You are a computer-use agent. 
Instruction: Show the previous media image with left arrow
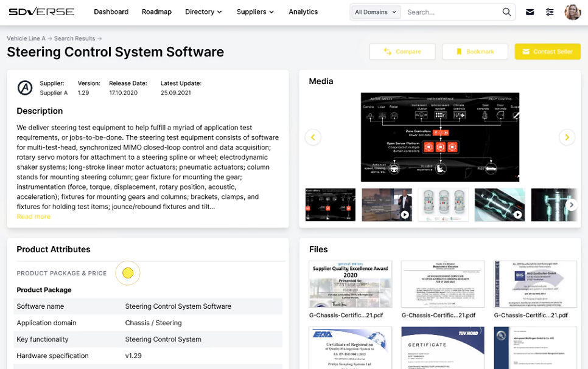point(313,137)
